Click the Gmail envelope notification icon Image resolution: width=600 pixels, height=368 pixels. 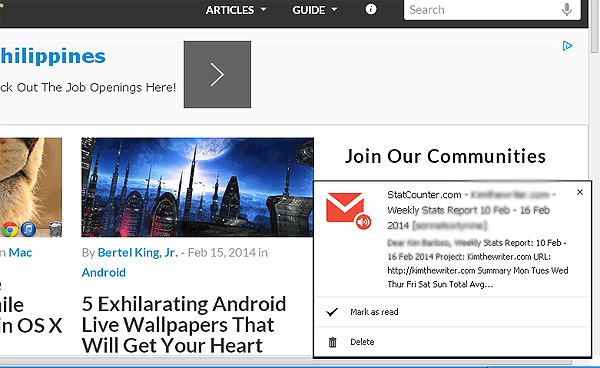pyautogui.click(x=349, y=211)
